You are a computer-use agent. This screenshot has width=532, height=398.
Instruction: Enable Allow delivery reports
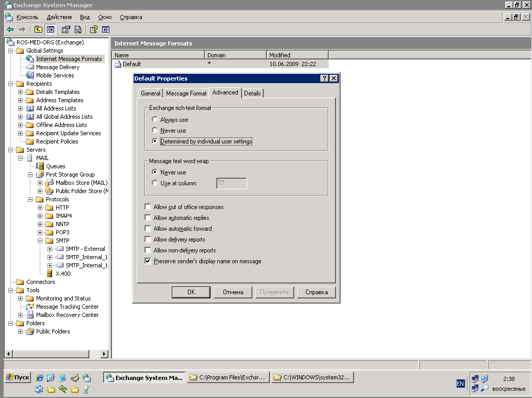(x=148, y=239)
